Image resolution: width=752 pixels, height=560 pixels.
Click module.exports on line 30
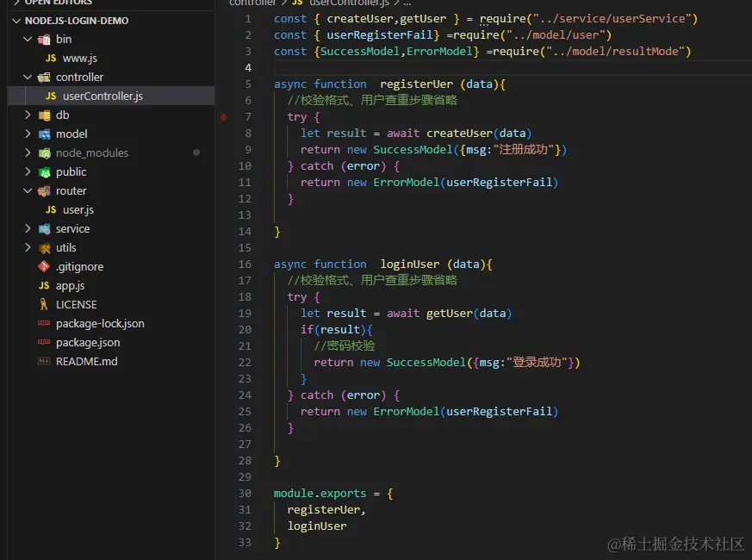320,493
